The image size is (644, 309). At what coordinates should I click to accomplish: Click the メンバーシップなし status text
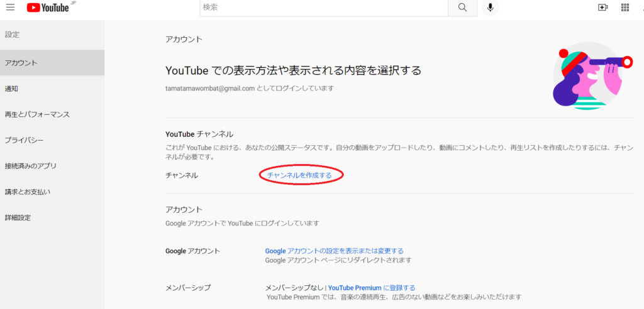[294, 288]
